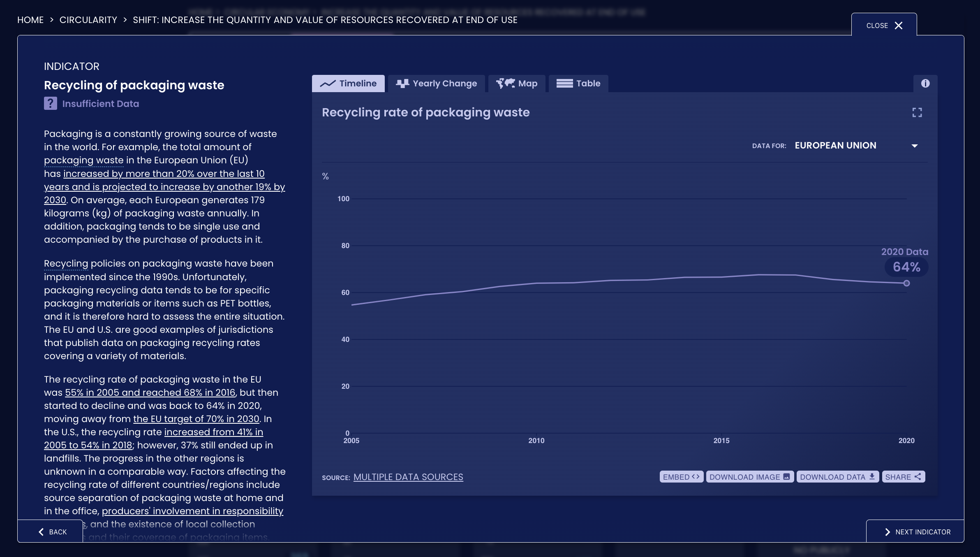
Task: Open 'producers' involvement in responsibility' link
Action: click(x=193, y=511)
